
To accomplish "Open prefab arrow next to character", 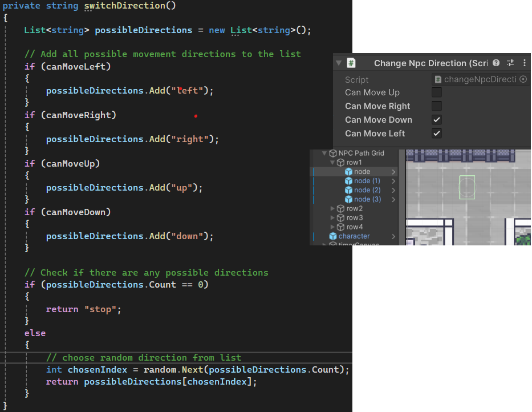I will tap(393, 236).
